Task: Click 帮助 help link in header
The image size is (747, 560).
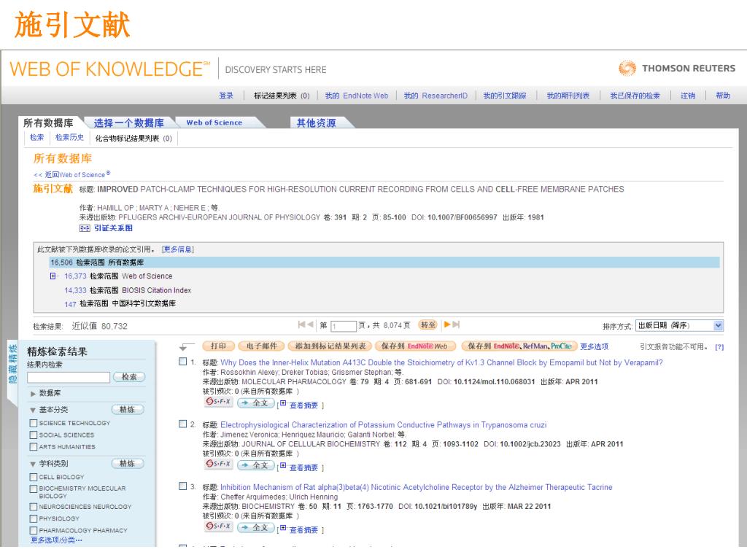Action: tap(723, 96)
